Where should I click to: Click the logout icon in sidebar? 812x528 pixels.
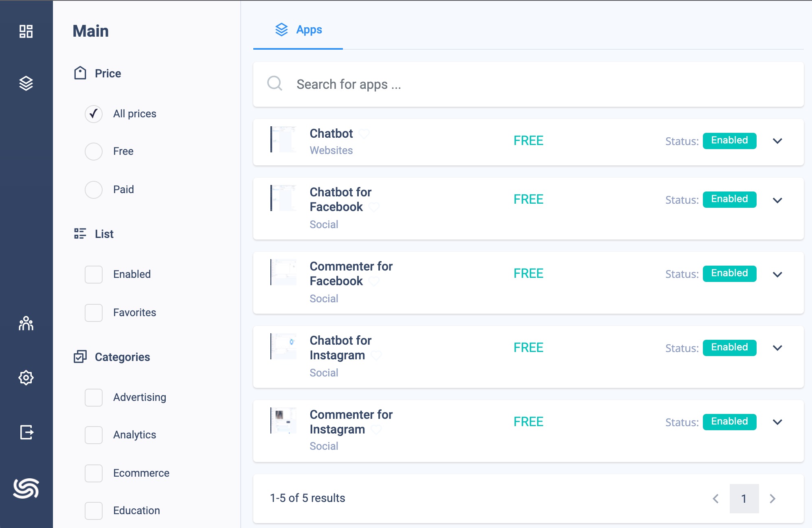point(26,432)
